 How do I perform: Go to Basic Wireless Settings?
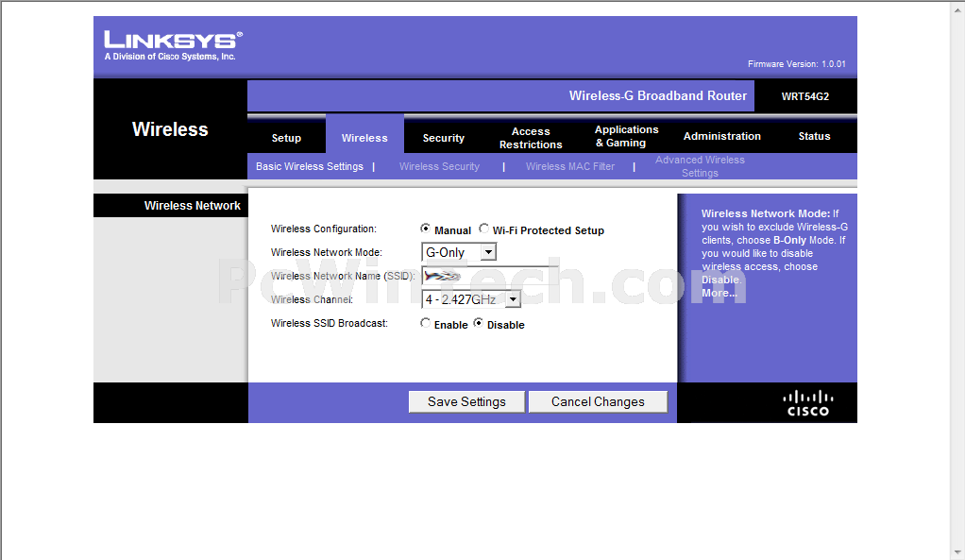pyautogui.click(x=310, y=166)
